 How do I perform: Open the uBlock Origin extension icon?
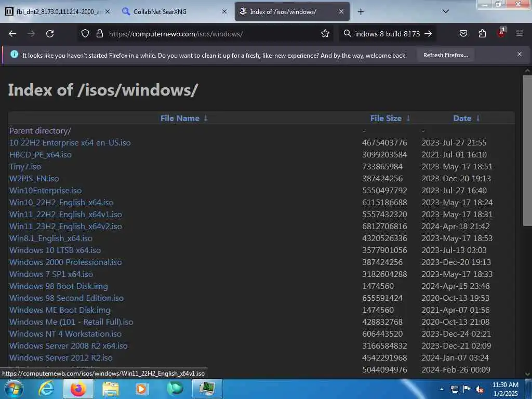(501, 33)
